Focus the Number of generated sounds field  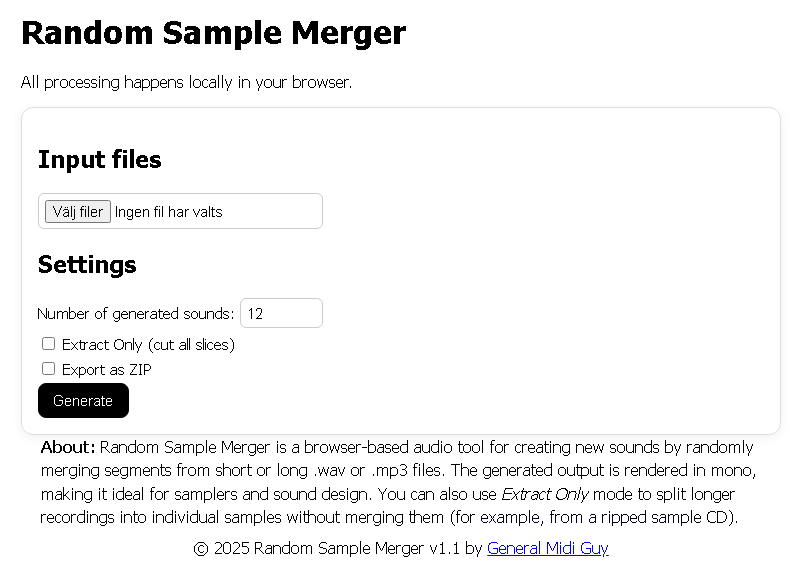point(281,313)
